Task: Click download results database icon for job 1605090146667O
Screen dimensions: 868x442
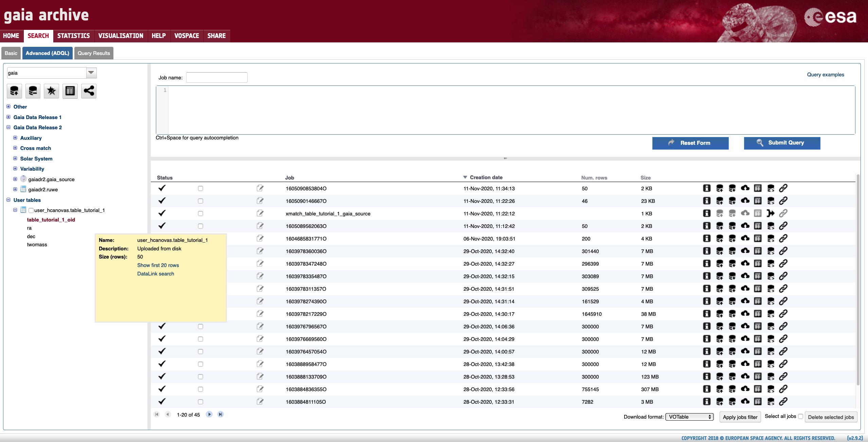Action: pyautogui.click(x=732, y=201)
